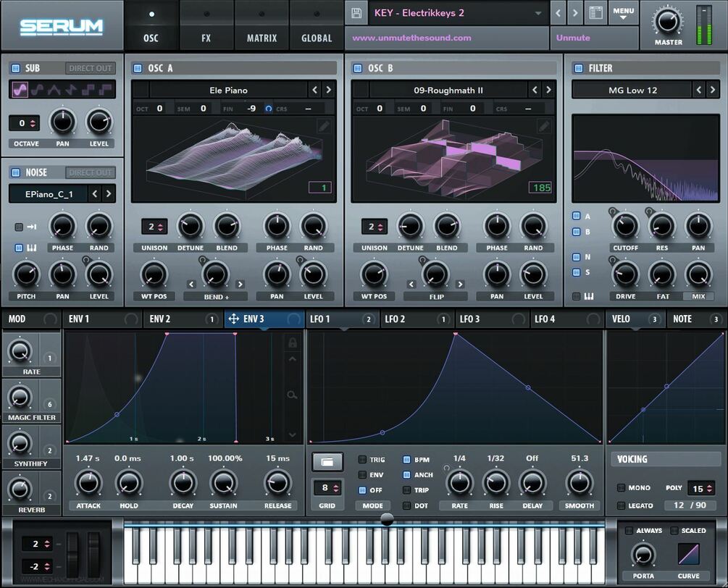728x588 pixels.
Task: Select the LFO 2 tab
Action: 417,319
